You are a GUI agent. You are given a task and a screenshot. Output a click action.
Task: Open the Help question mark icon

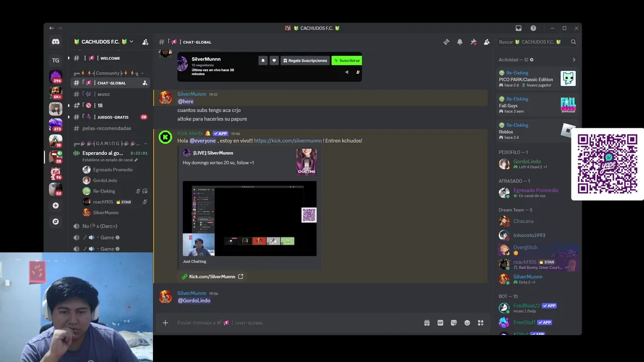click(533, 28)
